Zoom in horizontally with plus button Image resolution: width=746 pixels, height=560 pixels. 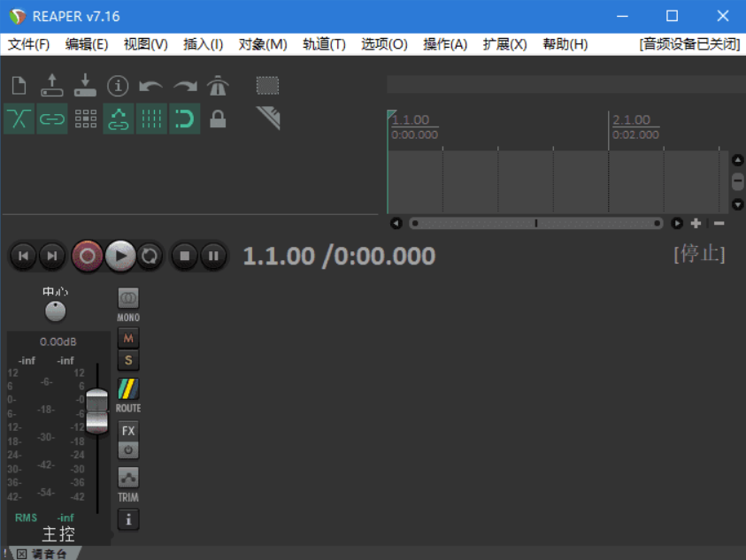[696, 223]
